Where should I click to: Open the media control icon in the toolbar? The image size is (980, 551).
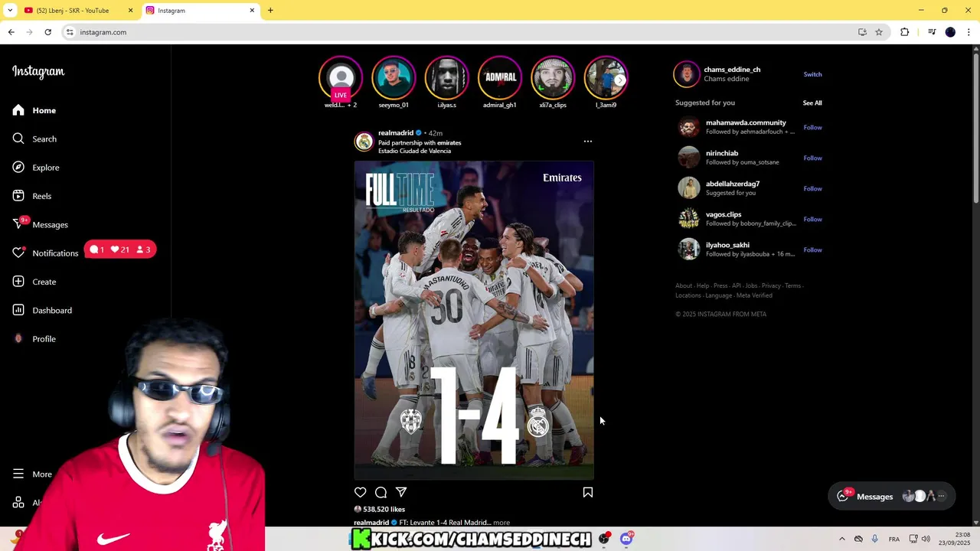(x=932, y=32)
